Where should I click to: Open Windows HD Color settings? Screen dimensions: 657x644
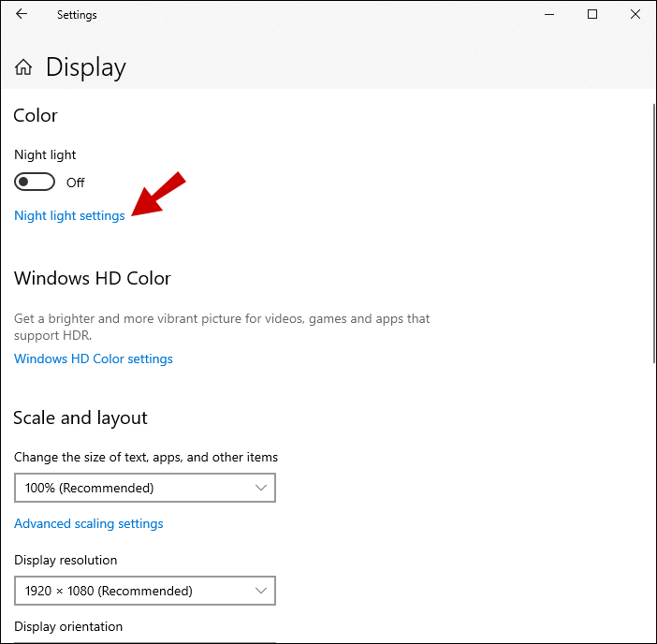(x=94, y=359)
